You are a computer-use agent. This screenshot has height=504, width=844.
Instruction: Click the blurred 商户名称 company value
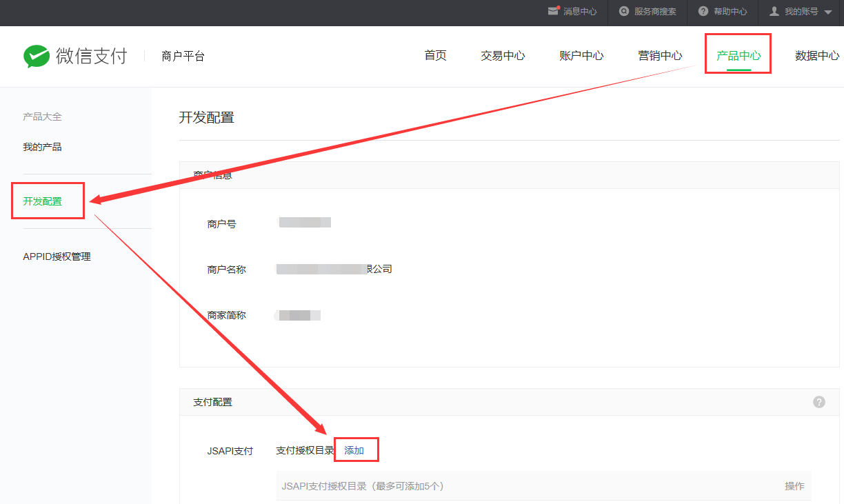coord(334,269)
